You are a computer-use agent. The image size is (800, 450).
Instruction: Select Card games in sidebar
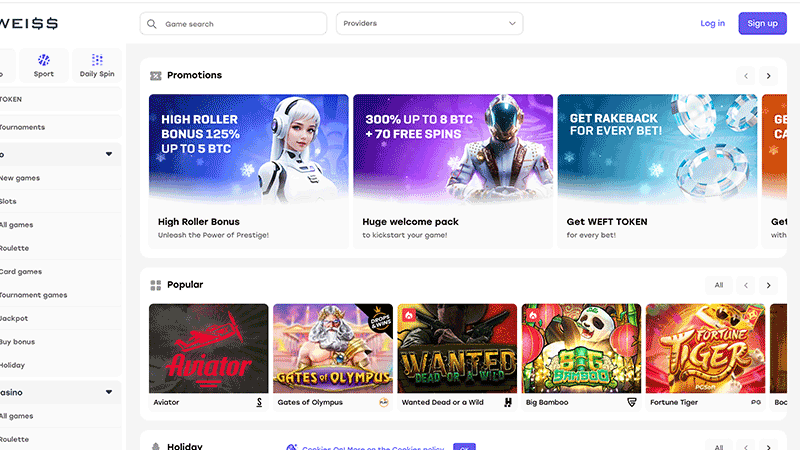click(x=61, y=272)
